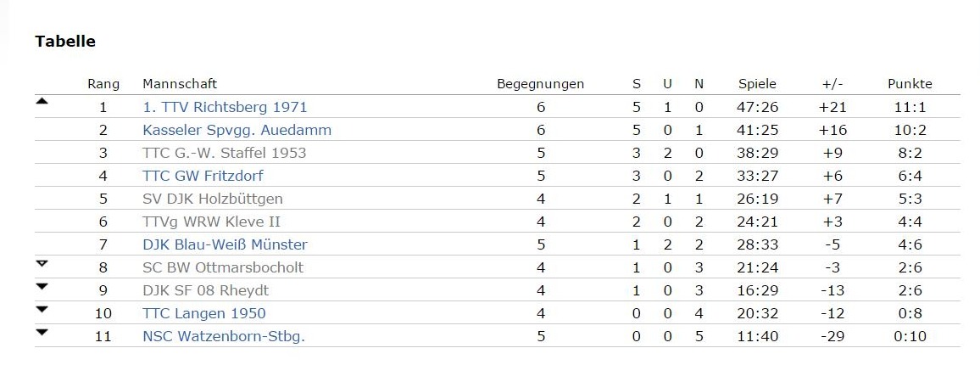Click the down arrow beside rank 11
The height and width of the screenshot is (365, 980).
pos(42,333)
